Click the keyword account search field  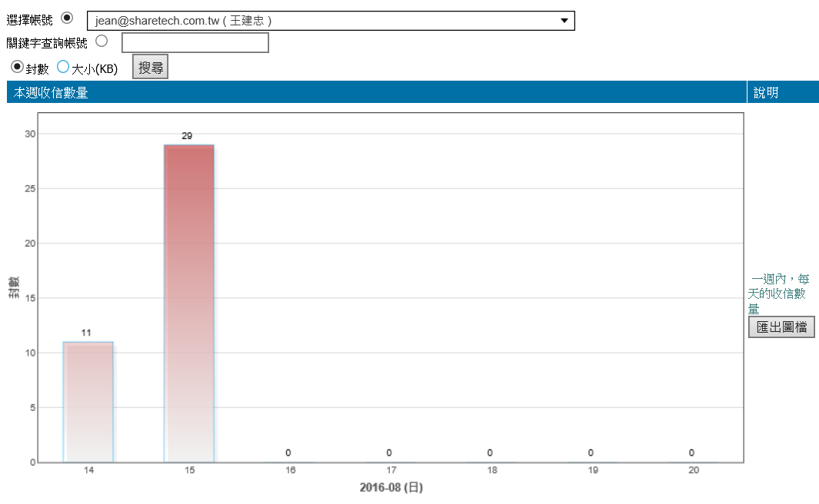click(195, 42)
